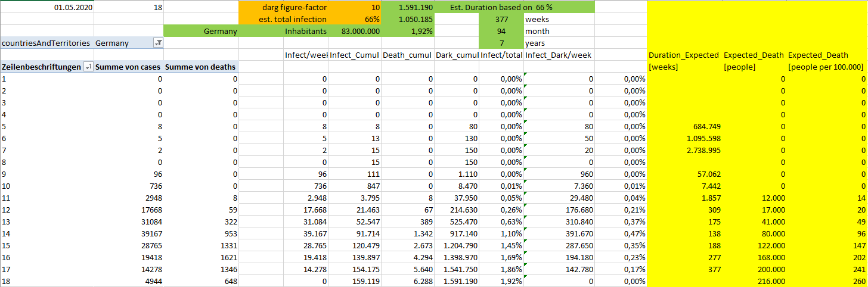Select the 'weeks' unit cell
Screen dimensions: 868x287
pos(559,19)
